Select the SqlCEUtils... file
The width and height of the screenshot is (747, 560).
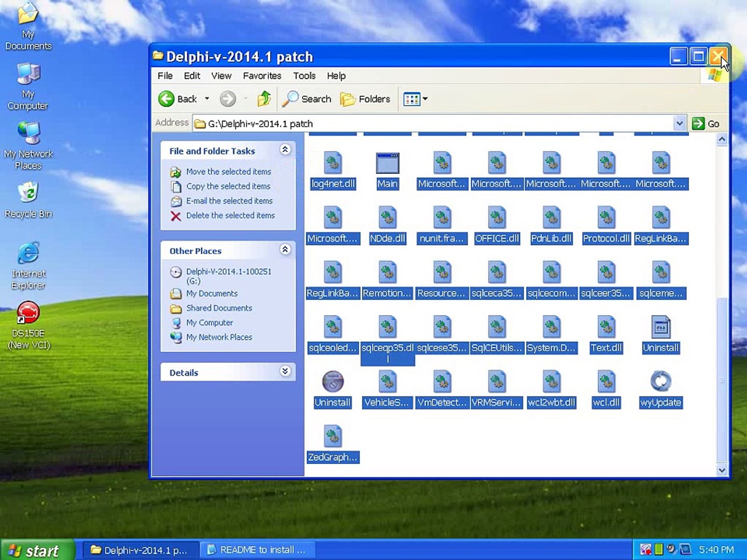tap(497, 334)
